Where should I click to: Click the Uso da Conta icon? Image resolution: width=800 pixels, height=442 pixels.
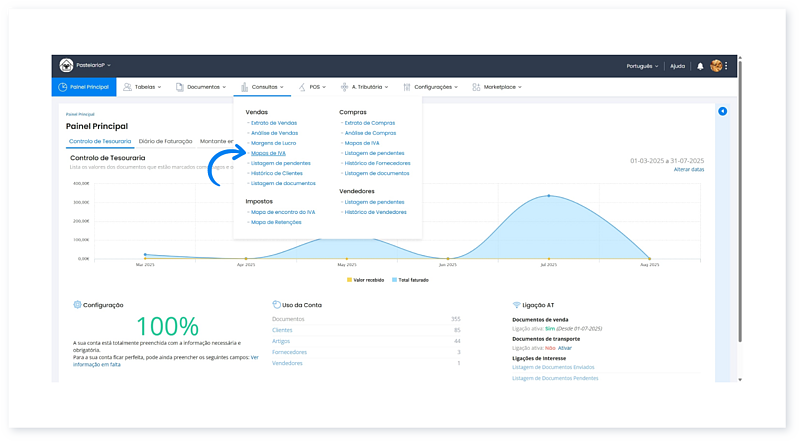point(277,305)
